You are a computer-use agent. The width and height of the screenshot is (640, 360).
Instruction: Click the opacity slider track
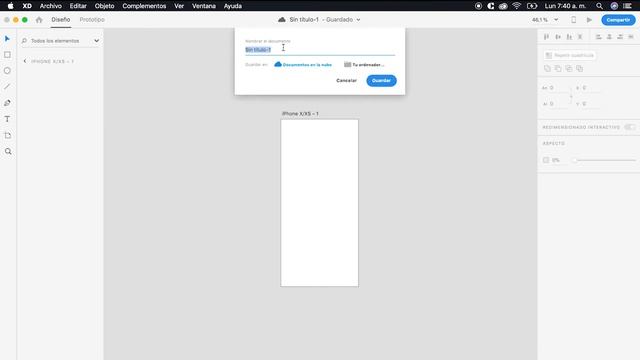point(604,160)
